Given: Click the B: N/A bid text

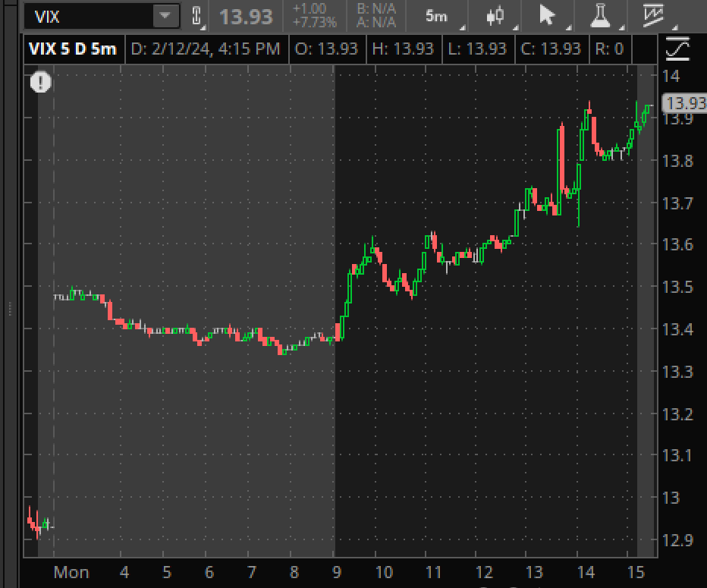Looking at the screenshot, I should 376,8.
